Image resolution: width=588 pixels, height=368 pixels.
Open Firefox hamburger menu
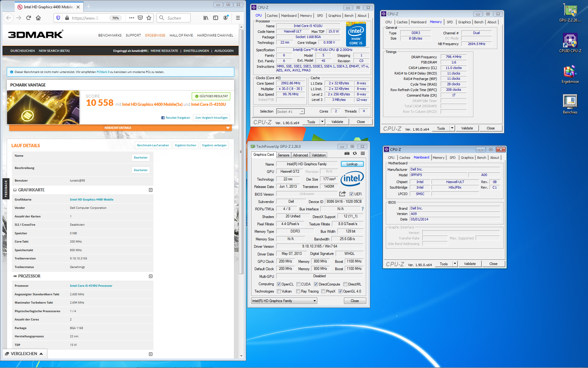(x=238, y=18)
